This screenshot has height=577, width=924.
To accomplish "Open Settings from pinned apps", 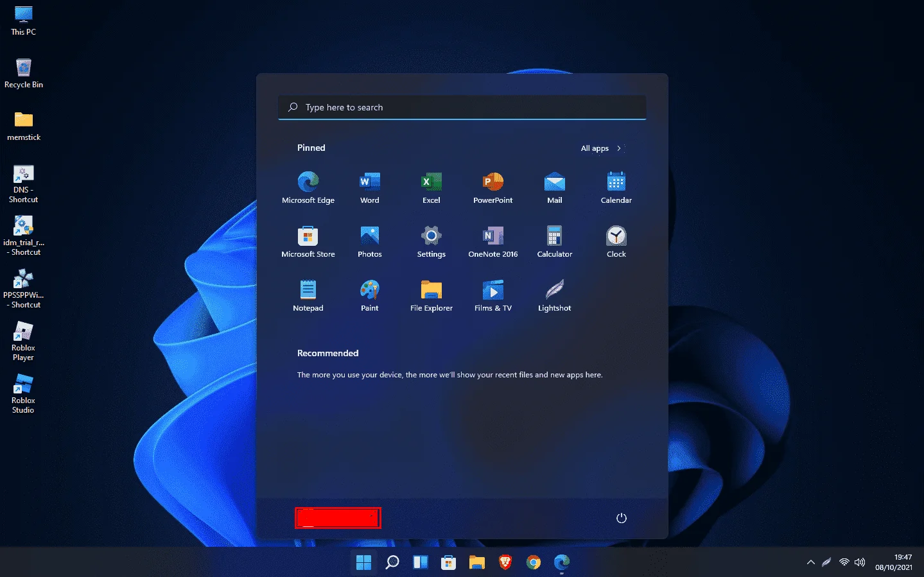I will (431, 241).
